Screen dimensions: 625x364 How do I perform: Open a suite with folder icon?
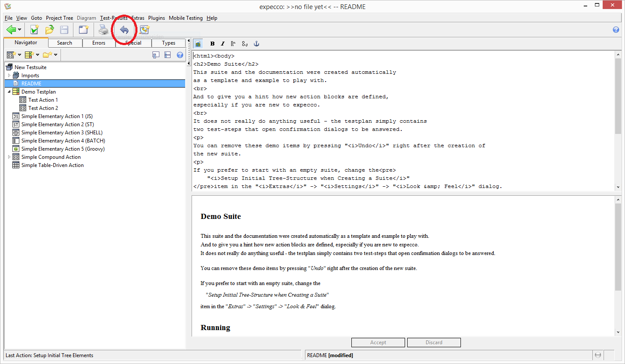point(49,30)
